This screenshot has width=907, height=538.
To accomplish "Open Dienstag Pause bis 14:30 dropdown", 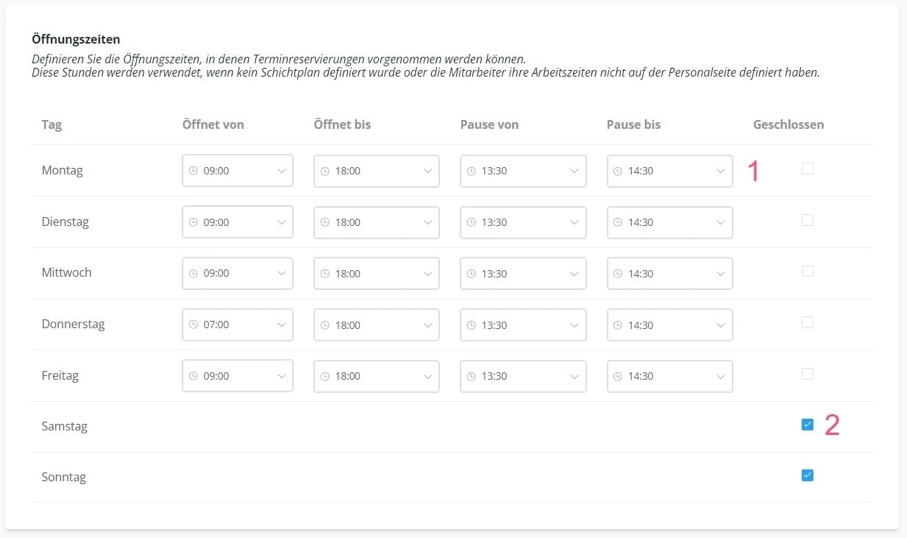I will click(670, 223).
